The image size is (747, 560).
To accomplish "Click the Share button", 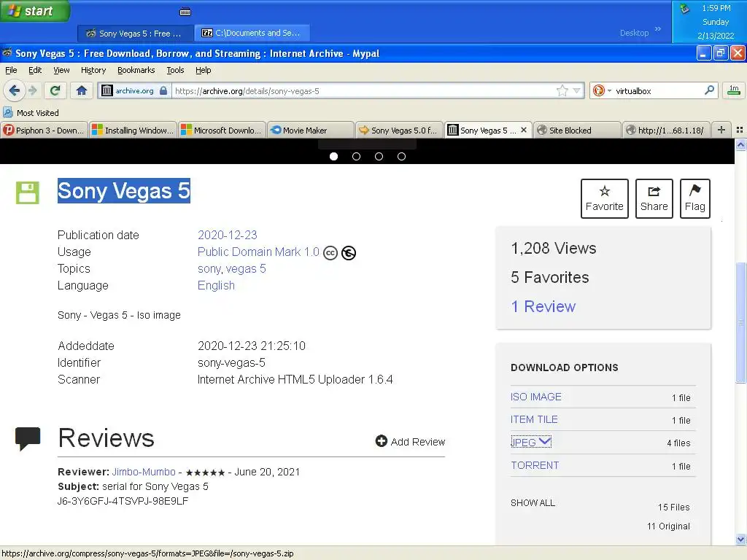I will coord(654,198).
